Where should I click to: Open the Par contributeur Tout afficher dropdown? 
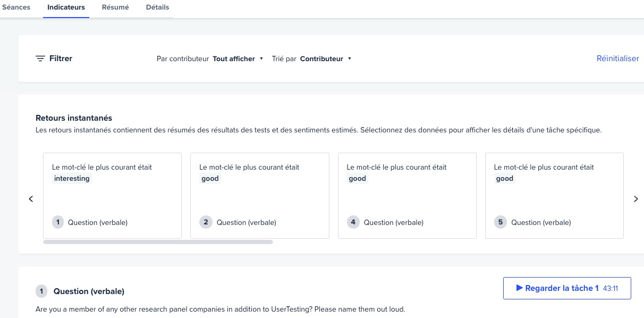[x=238, y=59]
